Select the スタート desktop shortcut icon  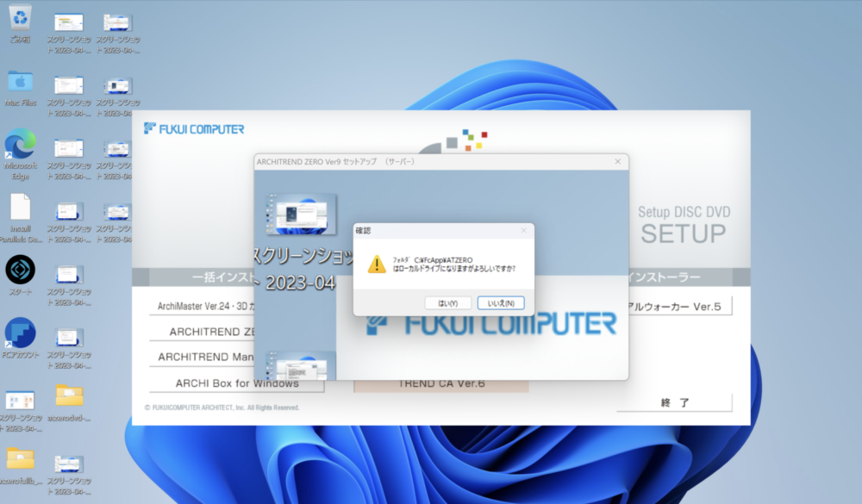click(21, 276)
